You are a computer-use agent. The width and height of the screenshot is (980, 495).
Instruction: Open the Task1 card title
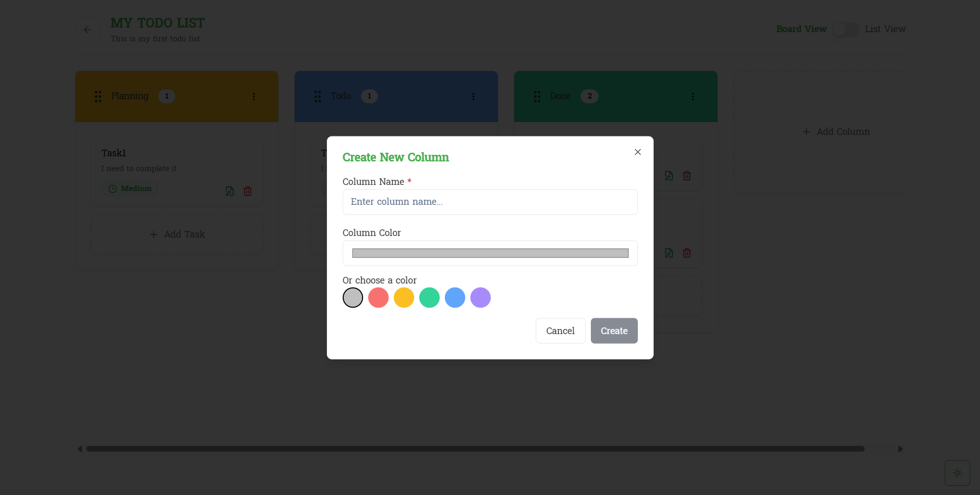click(x=113, y=153)
